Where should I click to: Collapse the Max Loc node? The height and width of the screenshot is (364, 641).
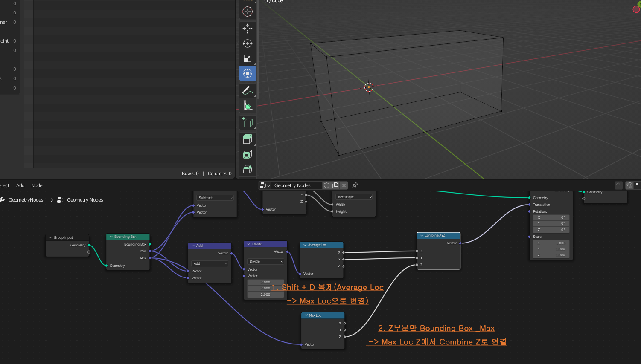tap(306, 315)
